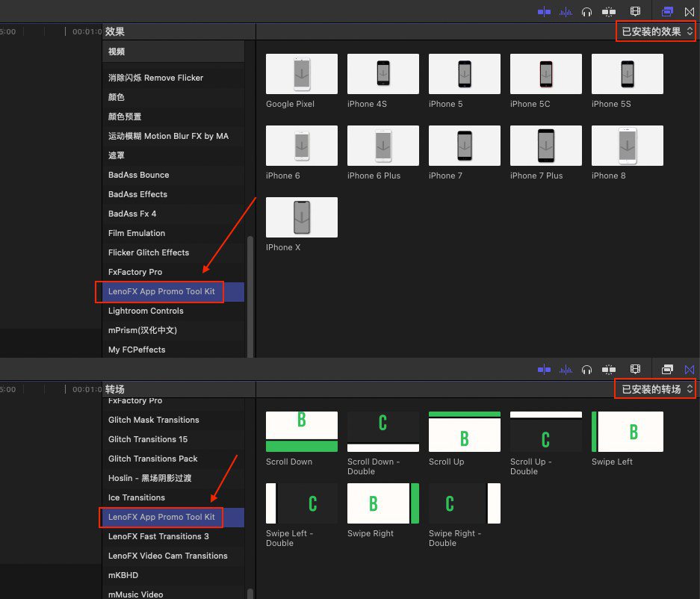Select the iPhone 6 effect thumbnail
700x599 pixels.
coord(302,146)
